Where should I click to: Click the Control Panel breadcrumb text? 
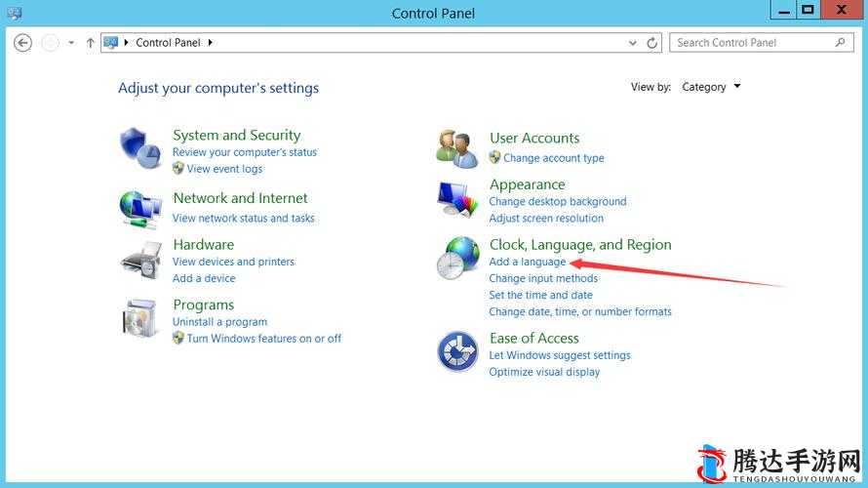[168, 43]
